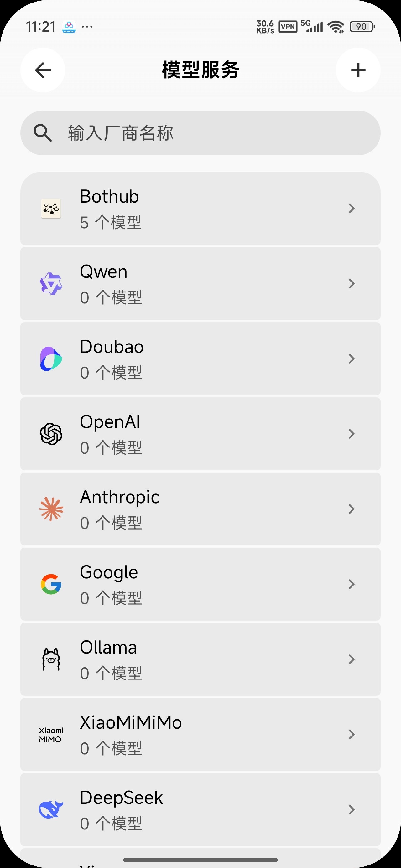The width and height of the screenshot is (401, 868).
Task: Tap the Bothub logo icon
Action: click(x=51, y=209)
